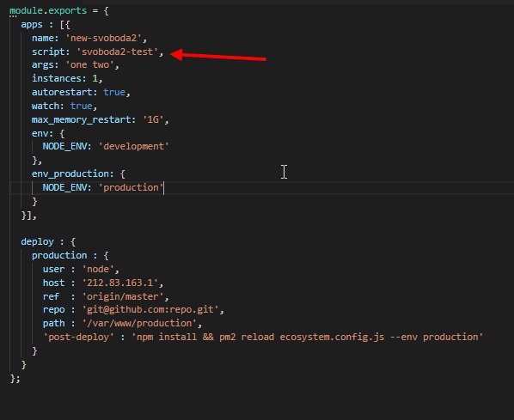Click the 'origin/master' ref value
The image size is (514, 420).
pyautogui.click(x=123, y=297)
